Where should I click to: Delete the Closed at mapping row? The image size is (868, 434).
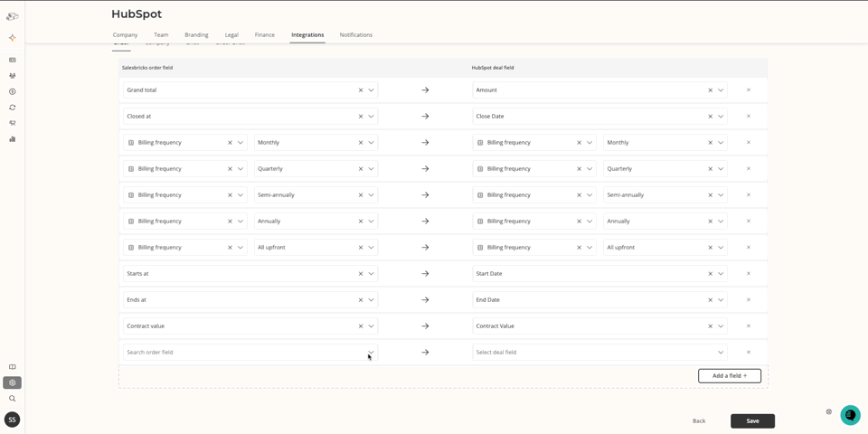[x=749, y=117]
